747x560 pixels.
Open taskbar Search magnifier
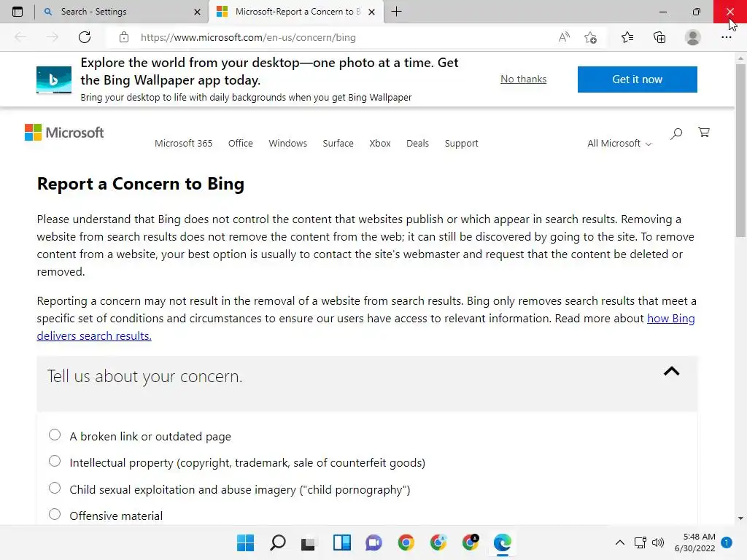click(x=278, y=542)
